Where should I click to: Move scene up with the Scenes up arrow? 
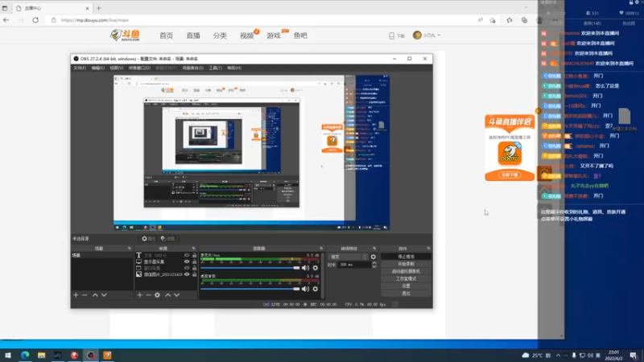[x=95, y=294]
